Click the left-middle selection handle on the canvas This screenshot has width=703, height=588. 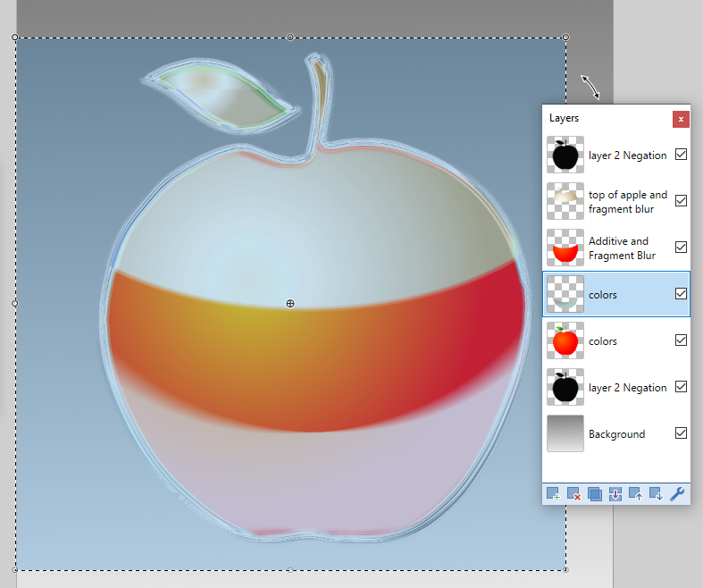(15, 304)
